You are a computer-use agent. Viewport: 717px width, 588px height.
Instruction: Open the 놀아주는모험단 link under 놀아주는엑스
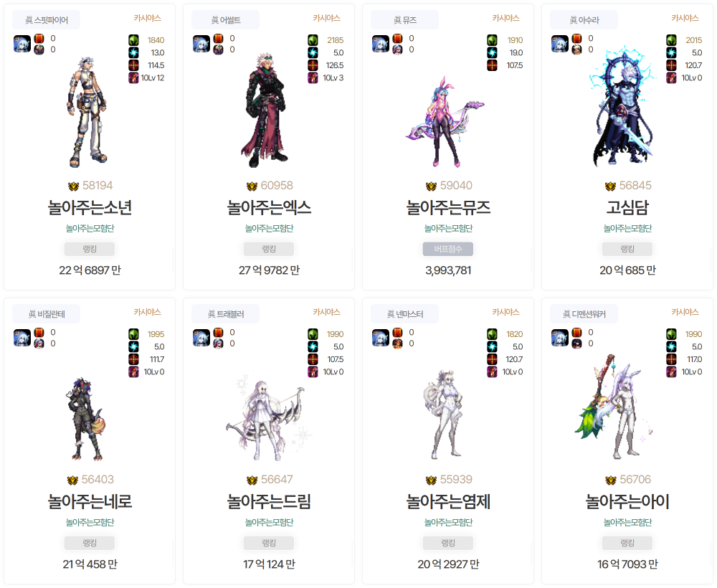pos(269,228)
